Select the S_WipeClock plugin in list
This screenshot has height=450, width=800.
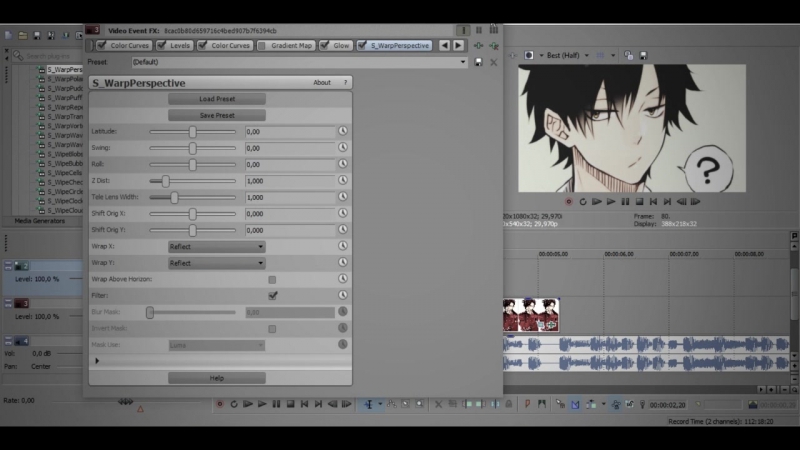[x=65, y=201]
